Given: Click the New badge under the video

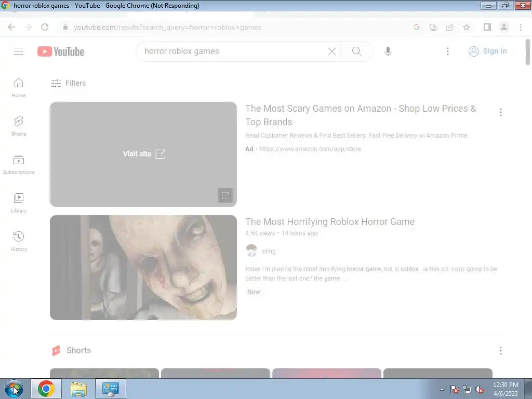Looking at the screenshot, I should click(254, 292).
